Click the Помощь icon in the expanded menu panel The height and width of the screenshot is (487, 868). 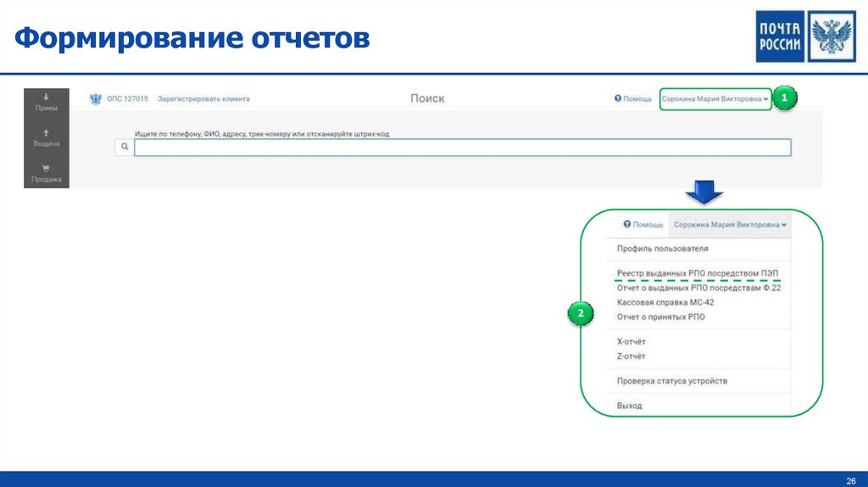[626, 224]
